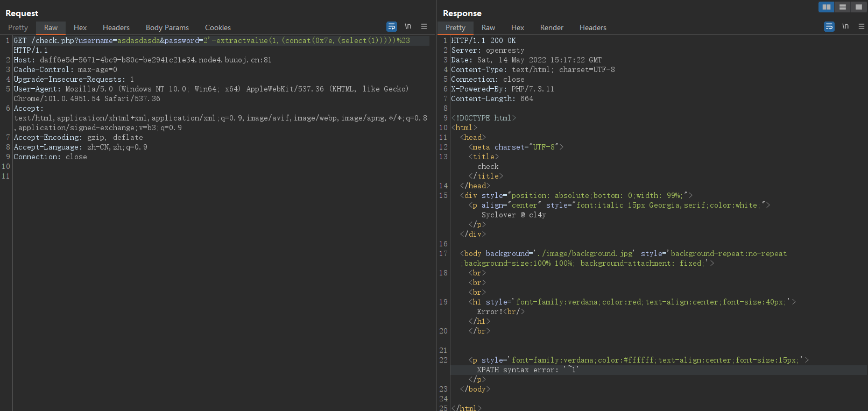Switch to combined tabbed layout view

858,7
